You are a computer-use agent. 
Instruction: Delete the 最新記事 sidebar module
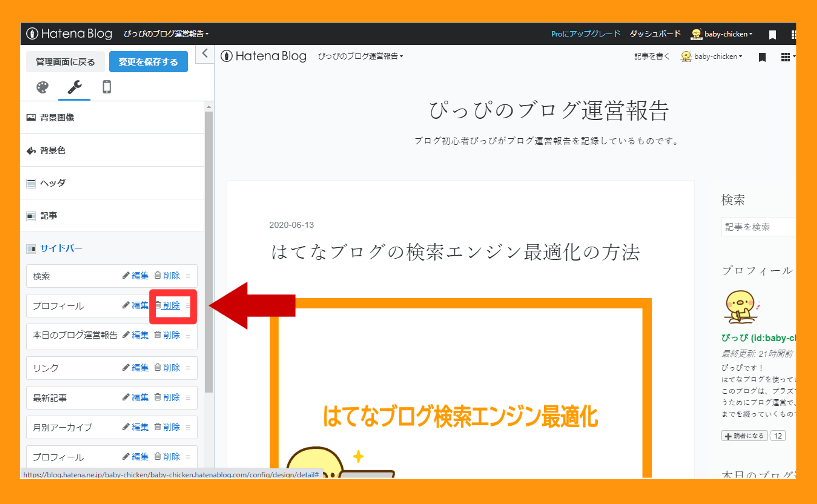coord(167,397)
